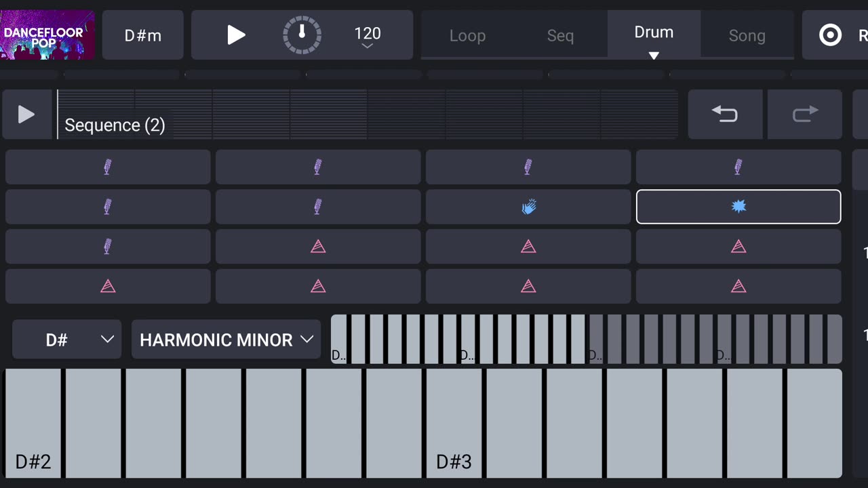Screen dimensions: 868x488
Task: Start playback with main play button
Action: pos(235,35)
